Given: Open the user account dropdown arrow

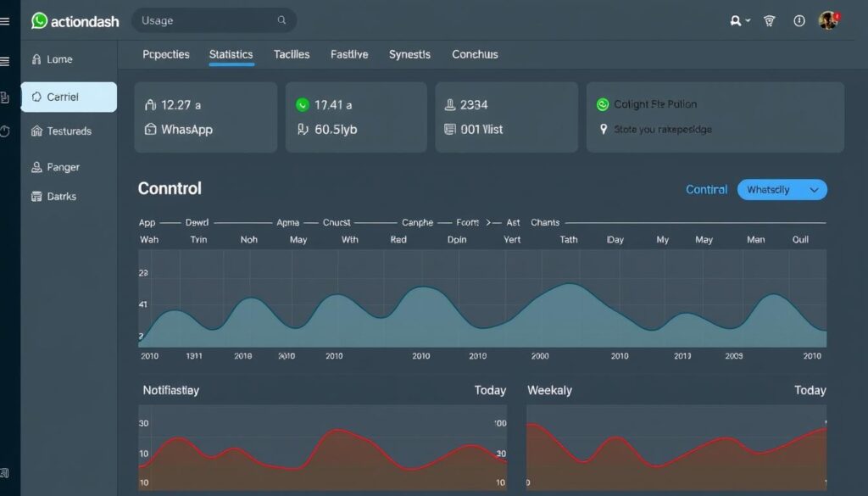Looking at the screenshot, I should coord(748,21).
